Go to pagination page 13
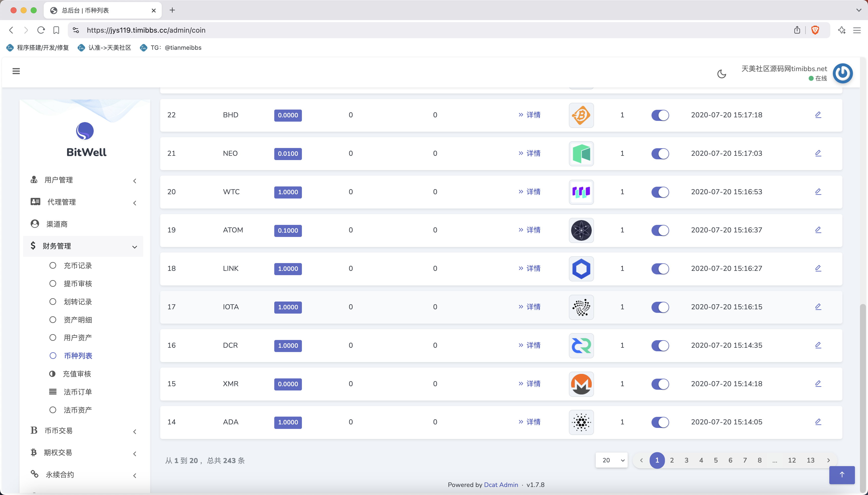 click(810, 460)
